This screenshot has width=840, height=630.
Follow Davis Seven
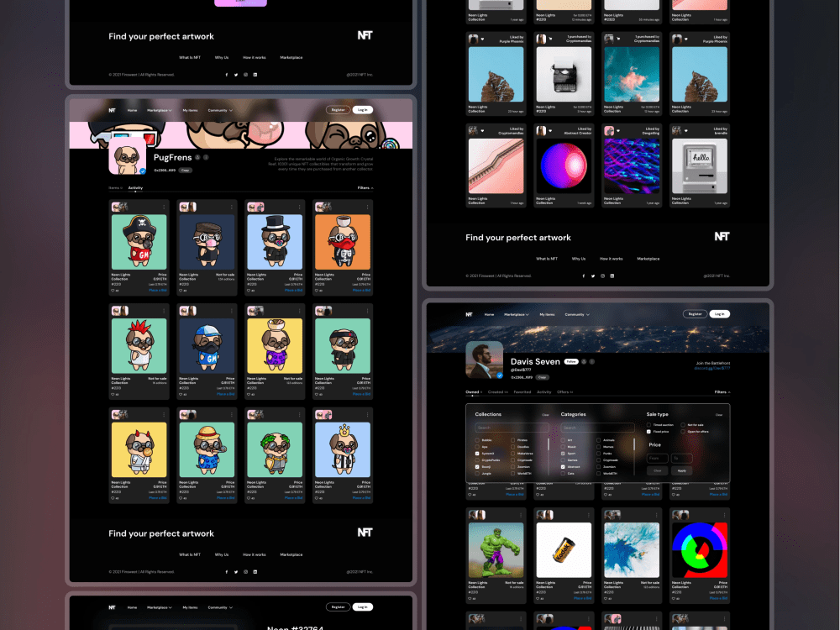pos(571,361)
